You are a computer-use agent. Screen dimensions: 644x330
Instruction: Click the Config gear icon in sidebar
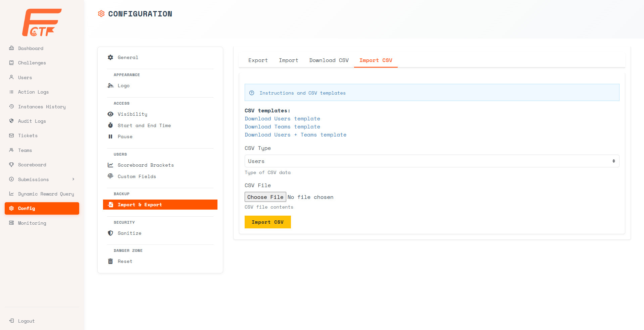coord(11,208)
